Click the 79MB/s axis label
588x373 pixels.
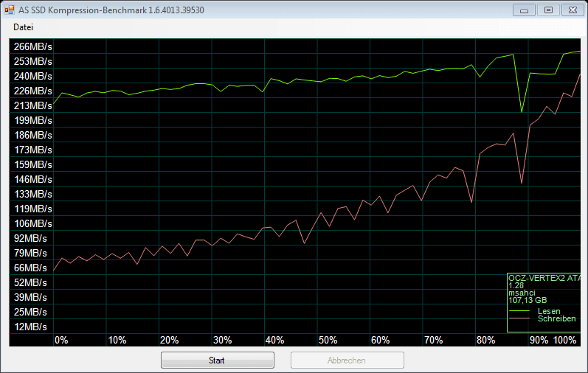pyautogui.click(x=30, y=253)
